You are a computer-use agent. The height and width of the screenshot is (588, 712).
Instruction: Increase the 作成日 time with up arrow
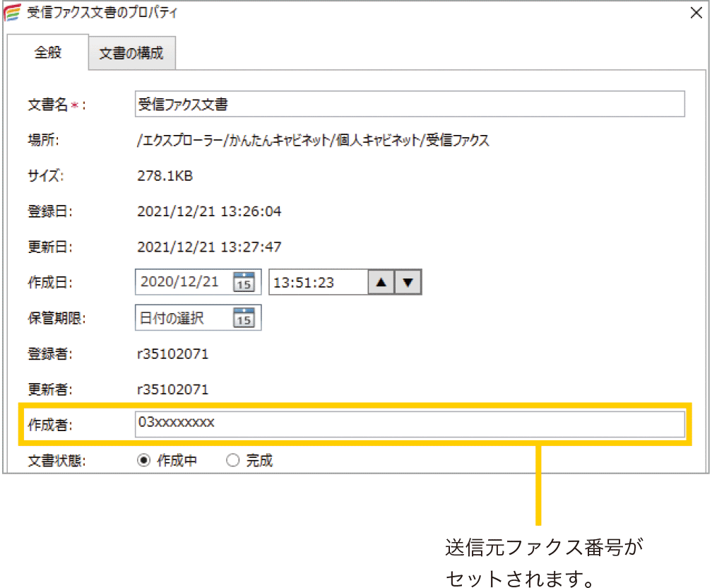381,282
